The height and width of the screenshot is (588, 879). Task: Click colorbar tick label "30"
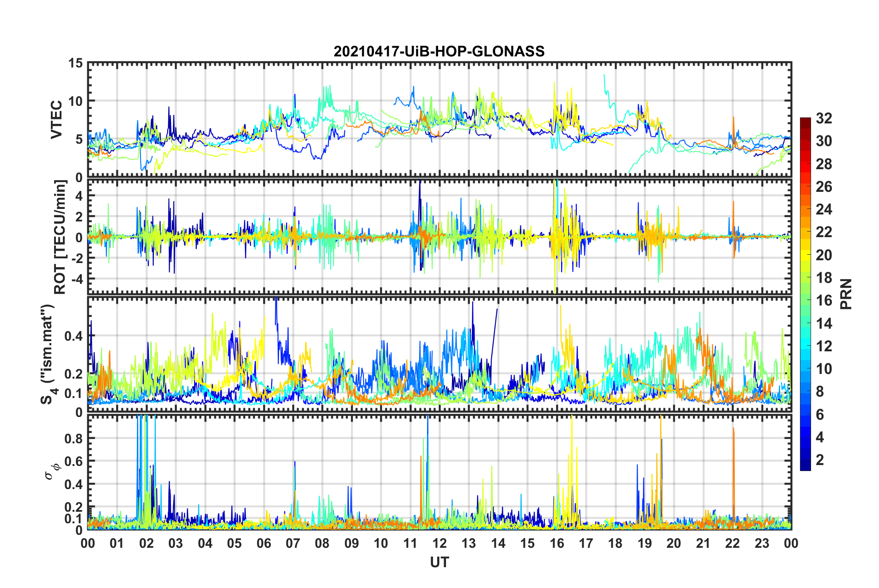824,141
